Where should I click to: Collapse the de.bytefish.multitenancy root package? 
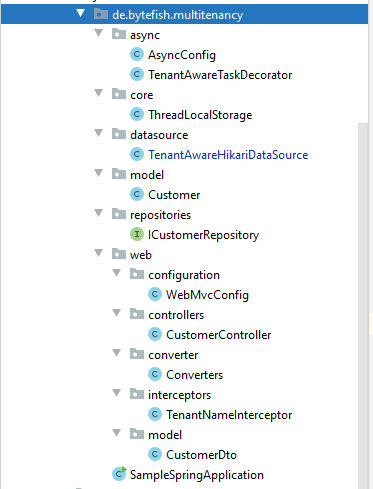click(80, 13)
